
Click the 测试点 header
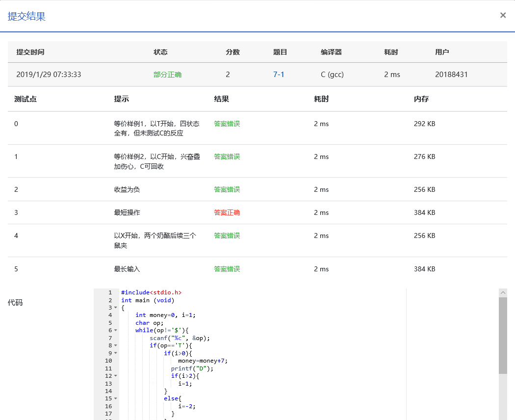tap(26, 99)
